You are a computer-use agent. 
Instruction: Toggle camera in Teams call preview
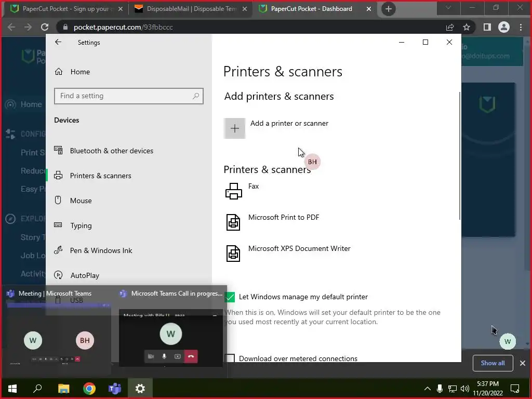[x=151, y=356]
